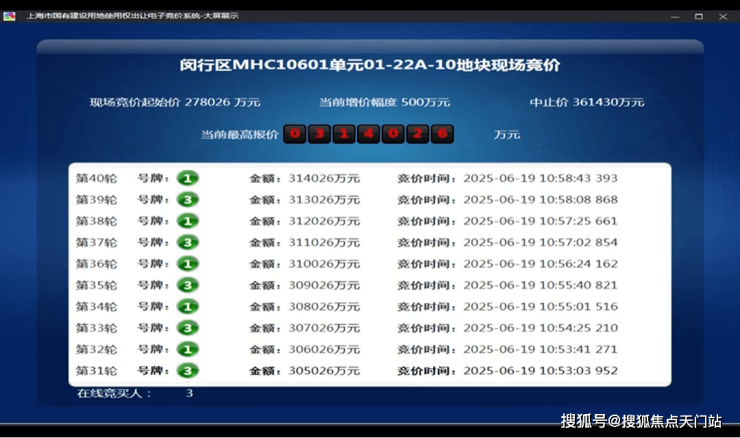Maximize the bidding display window
Screen dimensions: 740x438
[698, 17]
